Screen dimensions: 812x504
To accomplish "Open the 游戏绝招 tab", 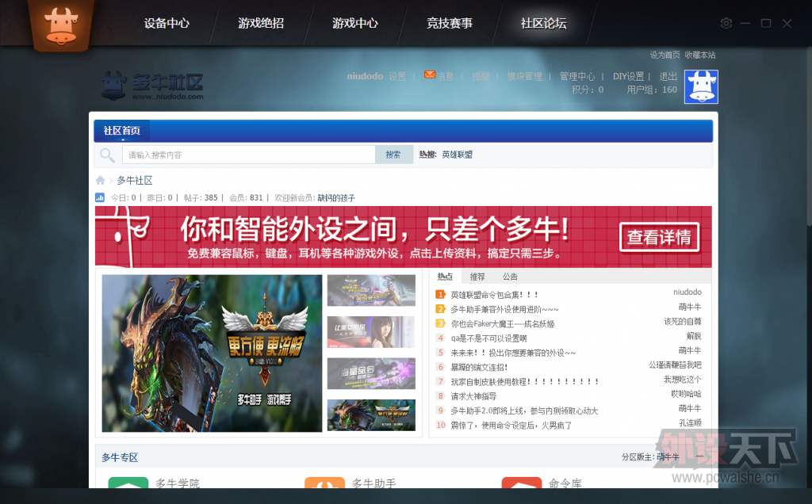I will (261, 23).
